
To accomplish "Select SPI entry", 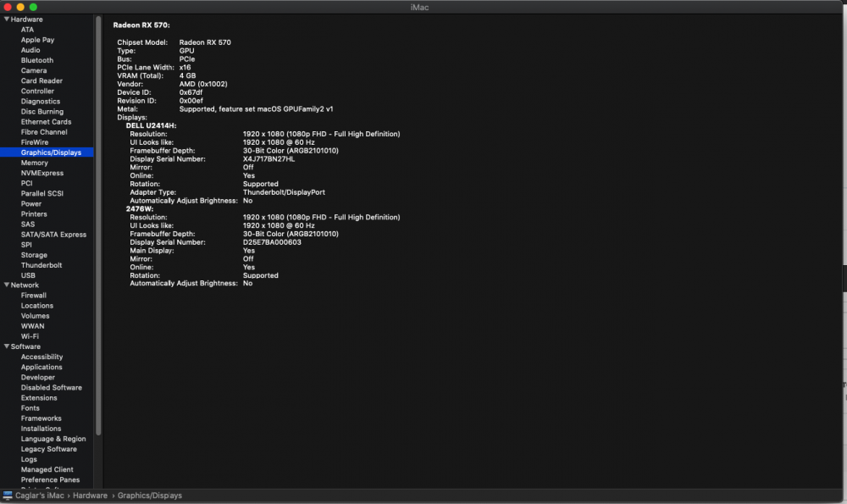I will coord(26,245).
